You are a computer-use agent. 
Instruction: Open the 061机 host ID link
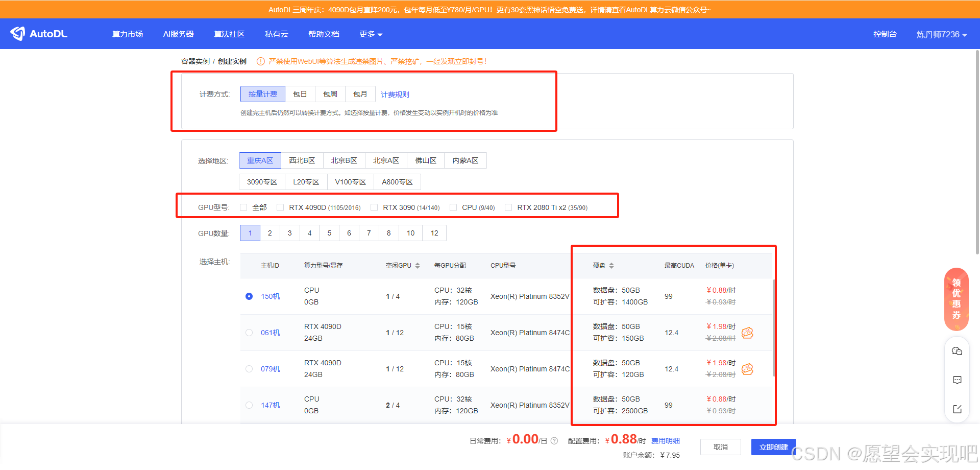click(x=271, y=333)
